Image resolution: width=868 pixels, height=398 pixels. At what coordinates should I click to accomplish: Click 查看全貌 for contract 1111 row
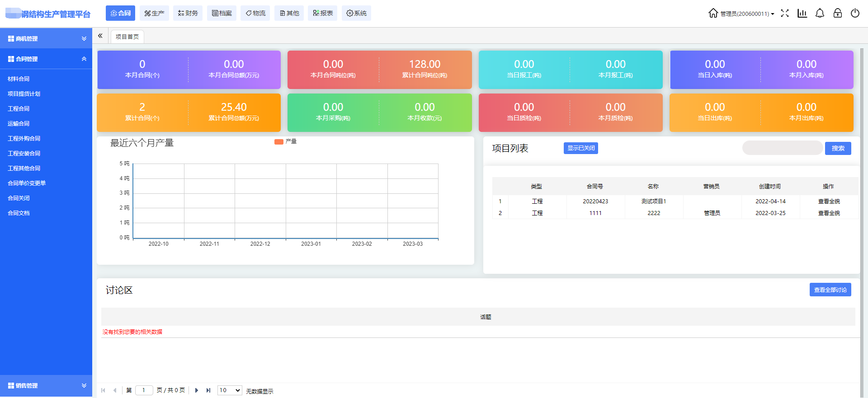829,213
